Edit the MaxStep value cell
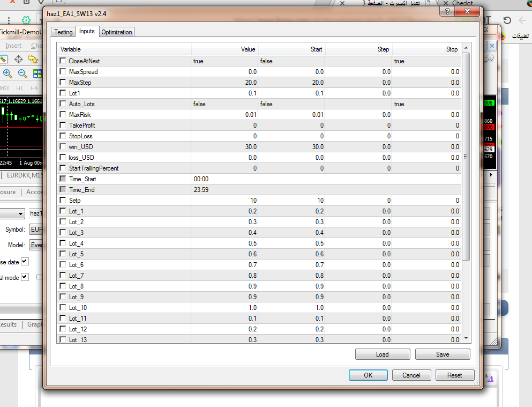This screenshot has height=407, width=532. (224, 83)
